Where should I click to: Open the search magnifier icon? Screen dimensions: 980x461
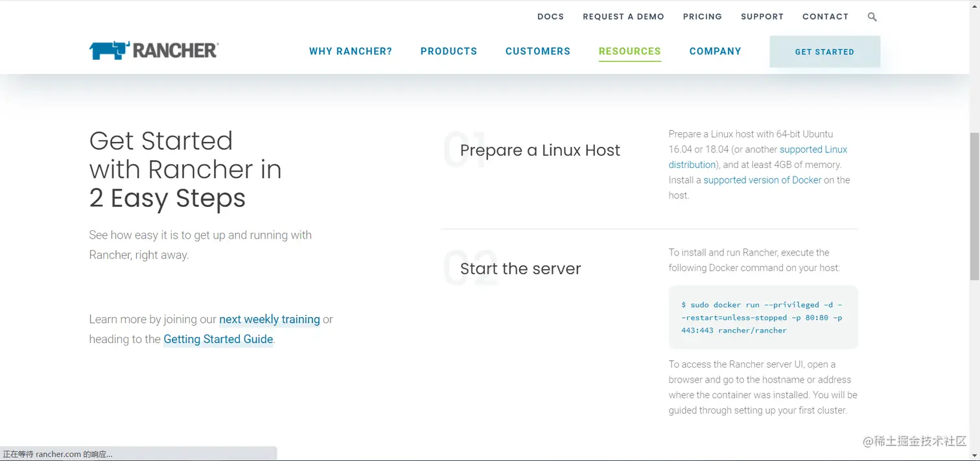pos(872,17)
